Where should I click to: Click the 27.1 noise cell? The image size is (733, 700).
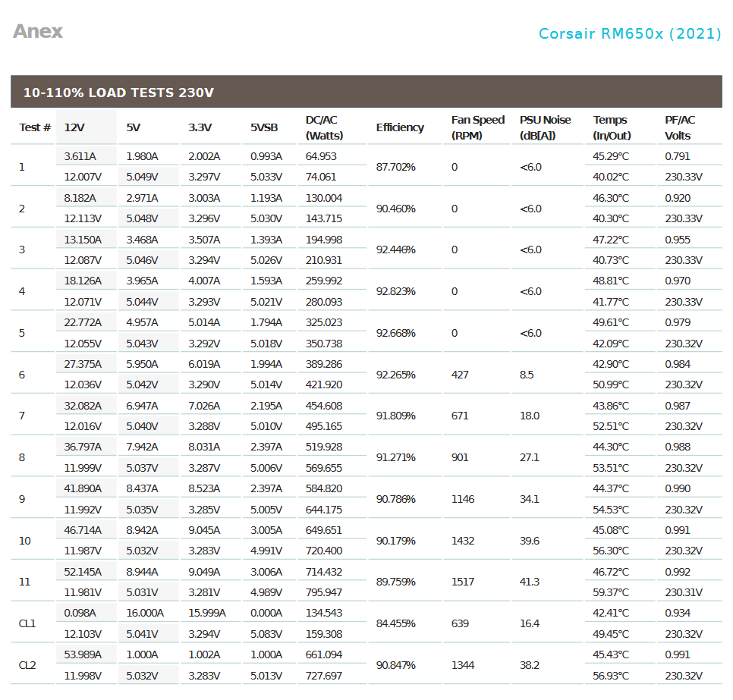(x=529, y=457)
